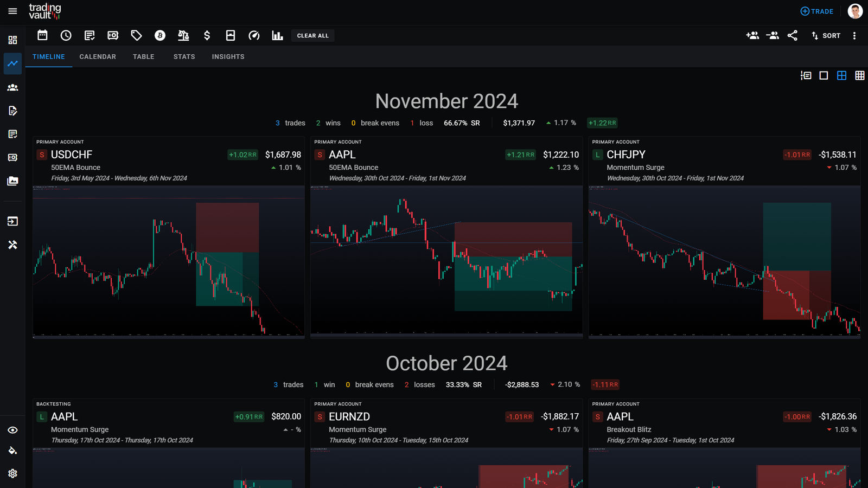Open the calendar date filter
The width and height of the screenshot is (868, 488).
[42, 35]
